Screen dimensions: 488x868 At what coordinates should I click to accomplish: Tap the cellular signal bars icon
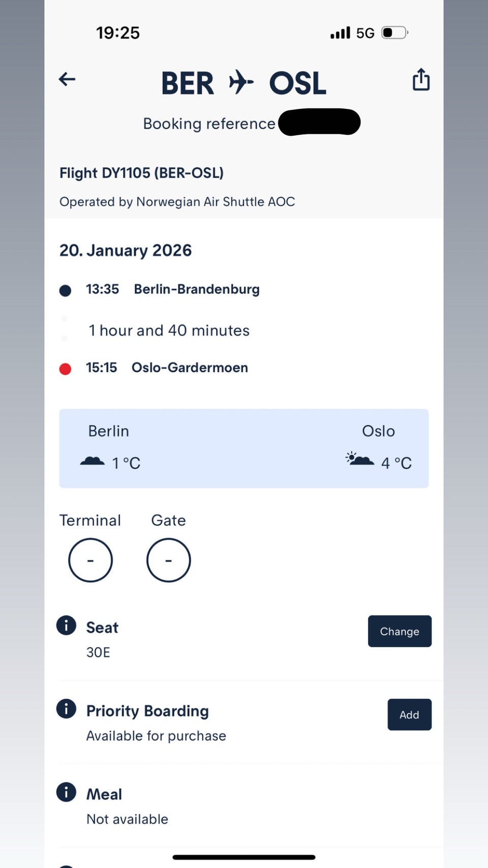(340, 33)
